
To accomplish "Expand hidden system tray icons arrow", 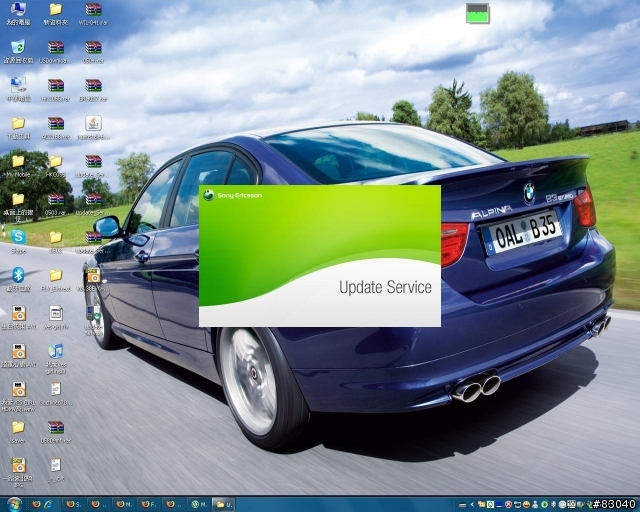I will (472, 505).
